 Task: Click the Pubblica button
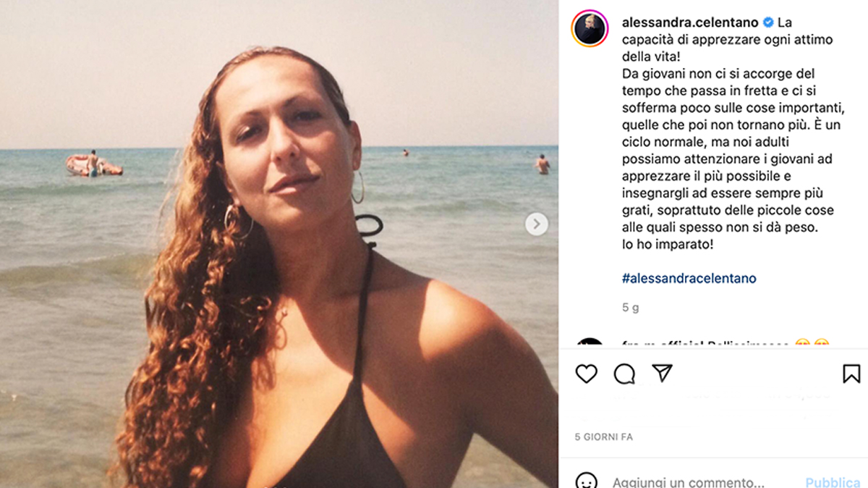(x=833, y=482)
